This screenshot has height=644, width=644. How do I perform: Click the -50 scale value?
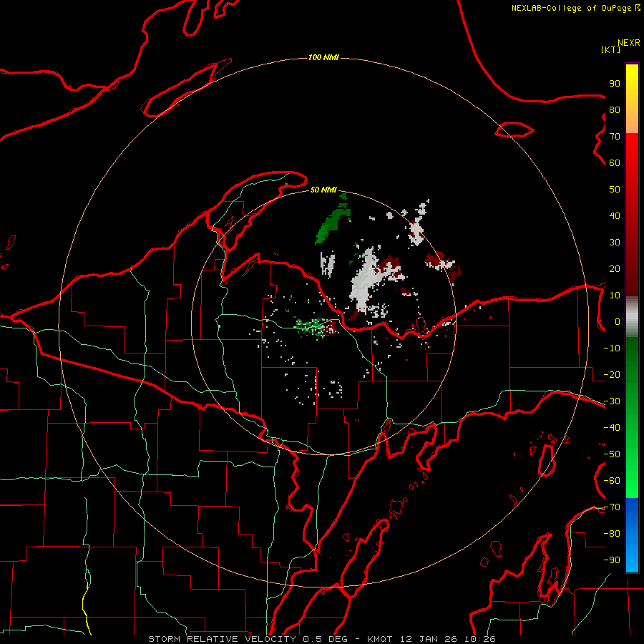click(x=612, y=454)
